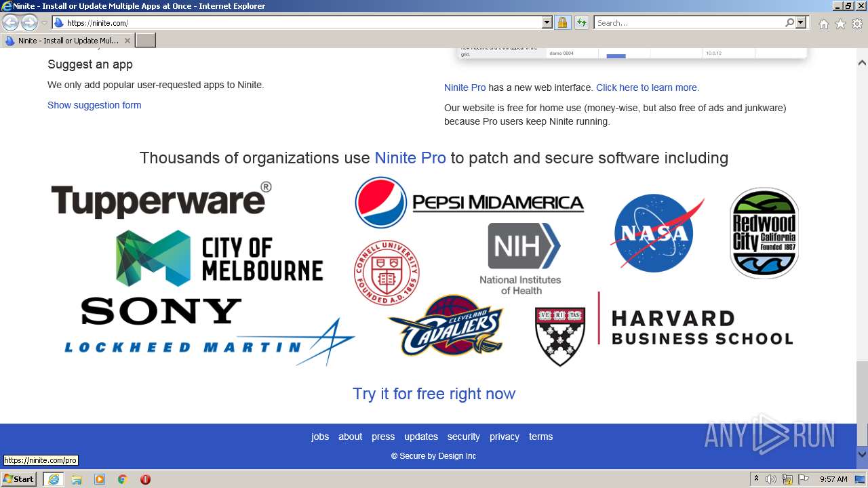This screenshot has height=488, width=868.
Task: Click the security lock icon
Action: pos(562,23)
